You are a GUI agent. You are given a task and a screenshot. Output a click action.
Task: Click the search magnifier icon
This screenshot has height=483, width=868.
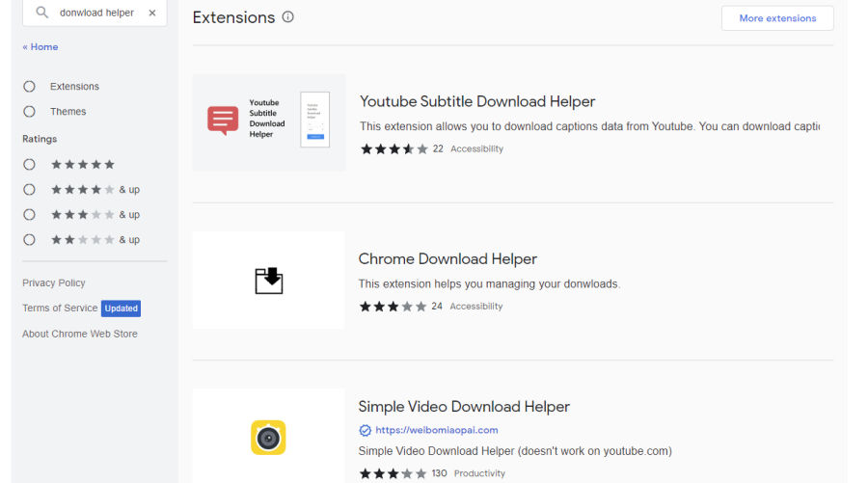click(x=41, y=13)
